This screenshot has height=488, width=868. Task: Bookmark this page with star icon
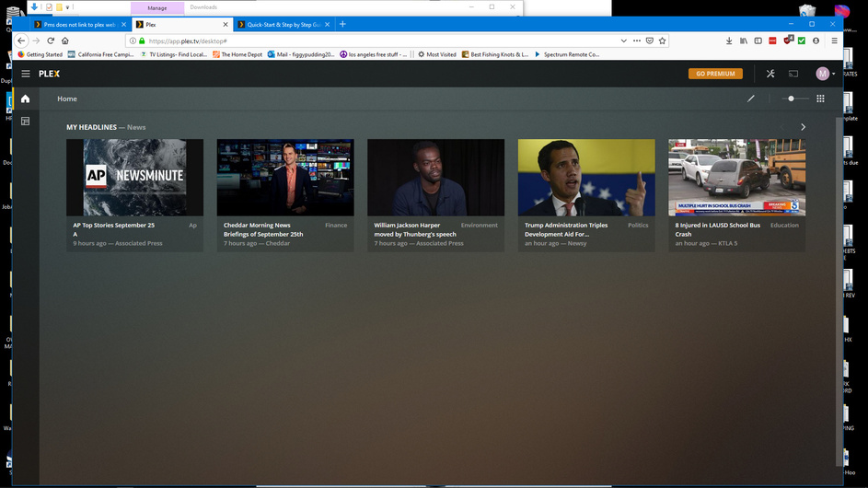pyautogui.click(x=662, y=41)
